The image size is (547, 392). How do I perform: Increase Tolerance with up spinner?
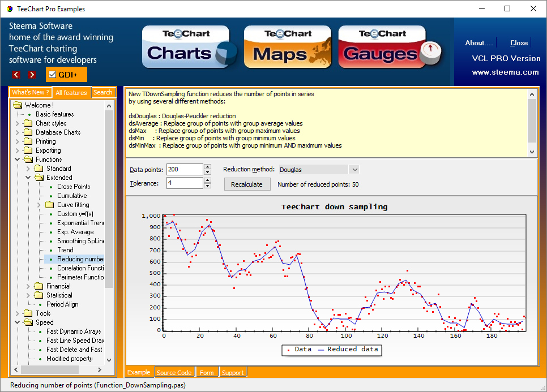click(x=208, y=180)
